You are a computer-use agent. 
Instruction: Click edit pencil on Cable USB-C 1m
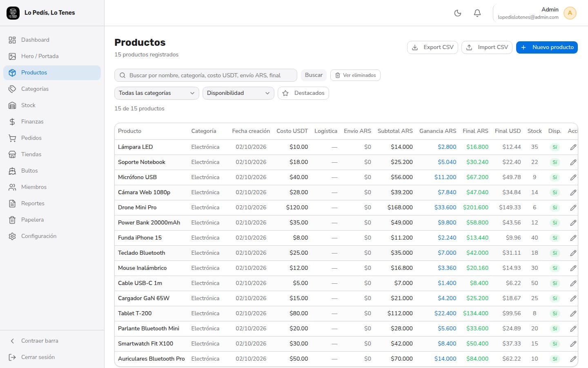pos(573,283)
